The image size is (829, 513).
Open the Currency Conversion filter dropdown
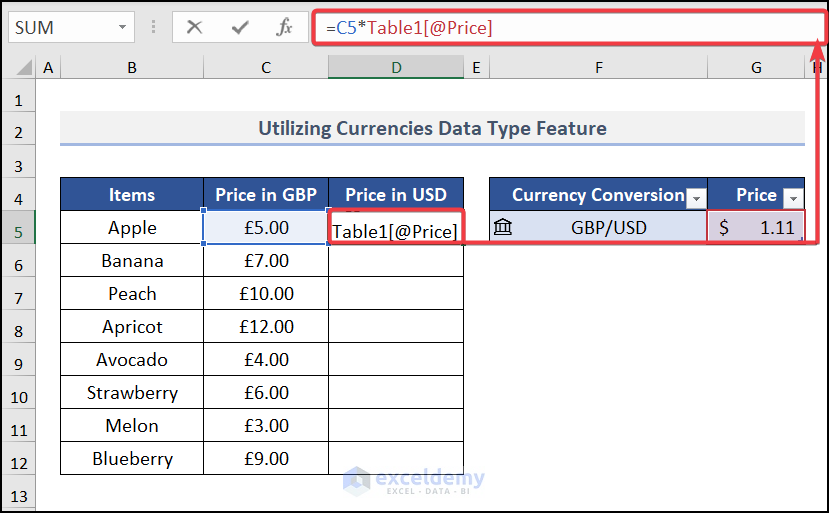[x=696, y=197]
